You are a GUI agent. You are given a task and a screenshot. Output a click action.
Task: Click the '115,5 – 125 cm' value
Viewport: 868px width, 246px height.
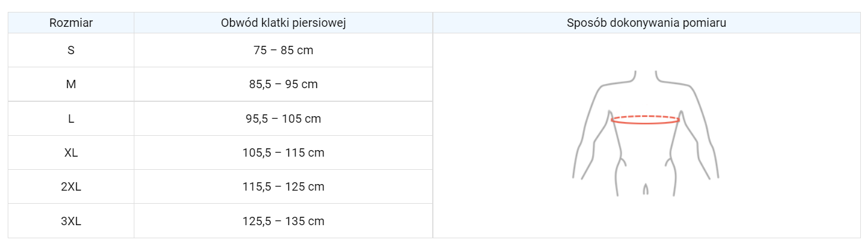pos(283,186)
